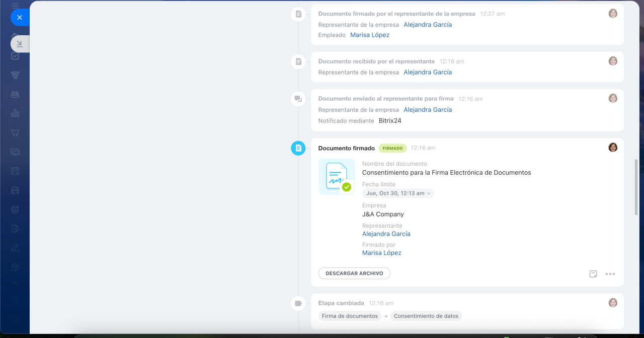This screenshot has width=644, height=338.
Task: Close the slider panel with the blue X button
Action: (x=19, y=17)
